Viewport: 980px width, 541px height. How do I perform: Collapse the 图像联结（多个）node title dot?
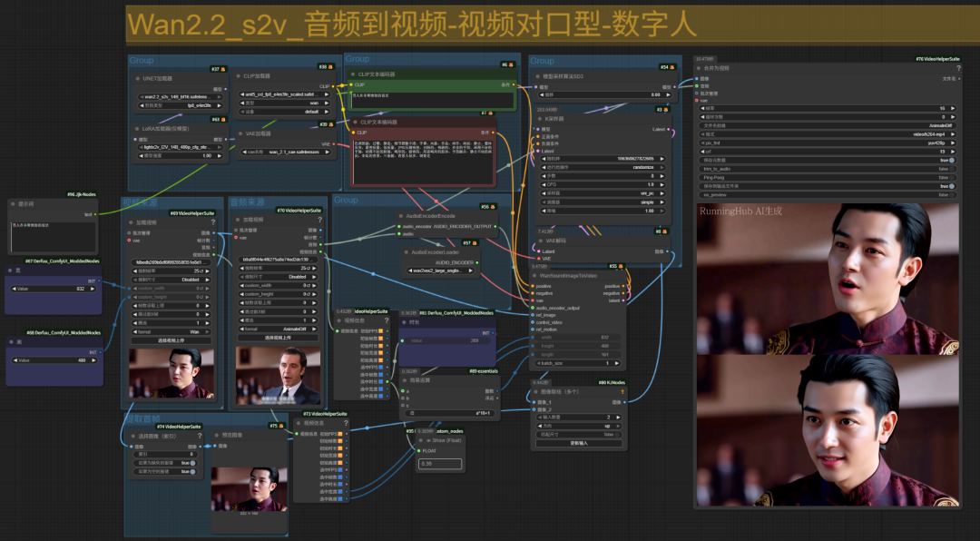[535, 392]
